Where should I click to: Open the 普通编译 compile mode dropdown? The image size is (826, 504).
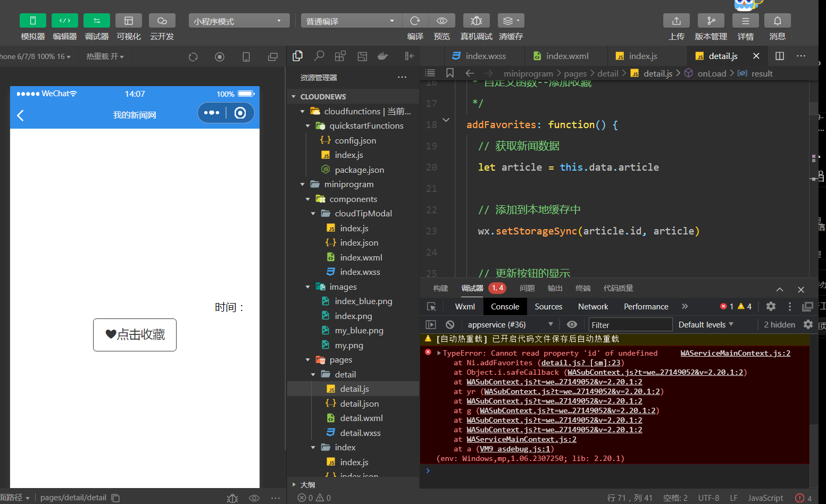coord(351,21)
